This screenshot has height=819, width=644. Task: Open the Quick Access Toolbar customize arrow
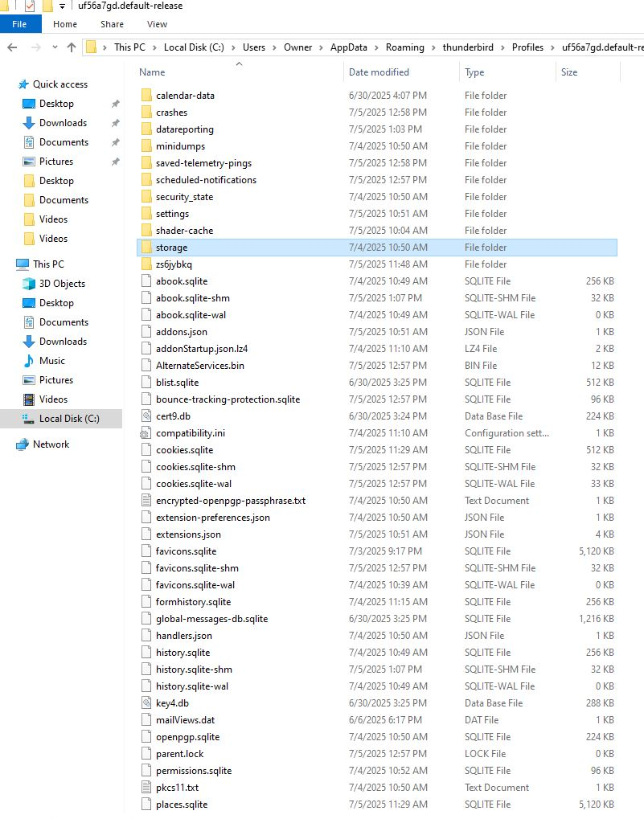click(62, 6)
